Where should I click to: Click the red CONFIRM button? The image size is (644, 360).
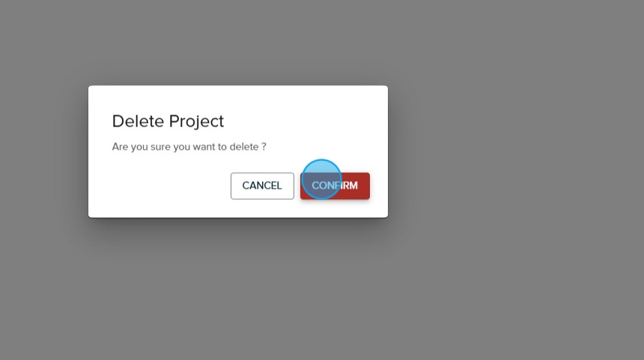pos(335,186)
